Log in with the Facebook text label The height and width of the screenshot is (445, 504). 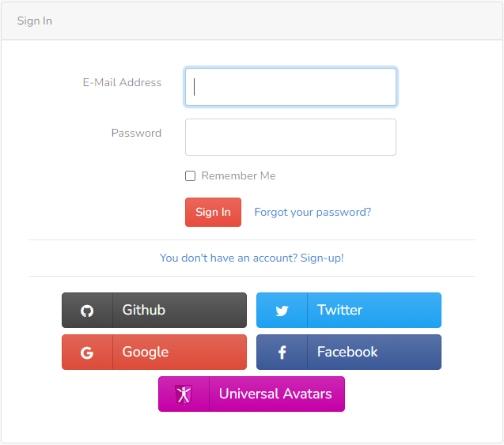tap(347, 352)
